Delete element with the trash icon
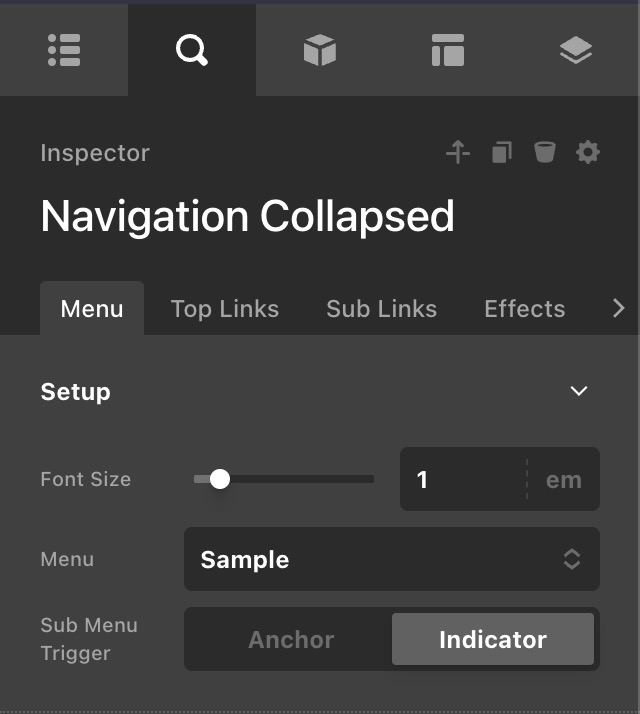The width and height of the screenshot is (640, 714). pos(544,152)
